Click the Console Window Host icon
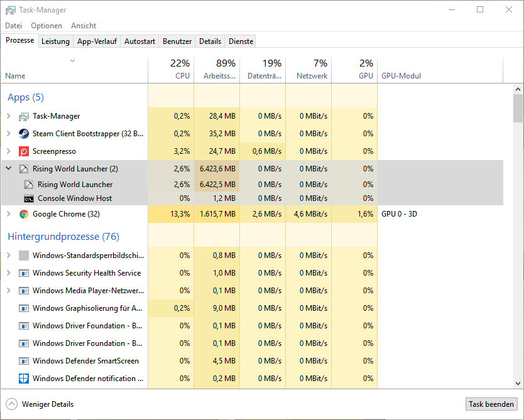 [29, 198]
